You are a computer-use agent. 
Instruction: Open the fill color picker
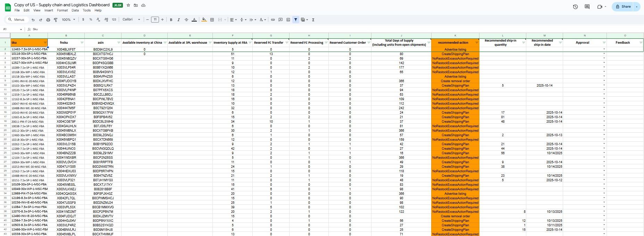coord(204,20)
